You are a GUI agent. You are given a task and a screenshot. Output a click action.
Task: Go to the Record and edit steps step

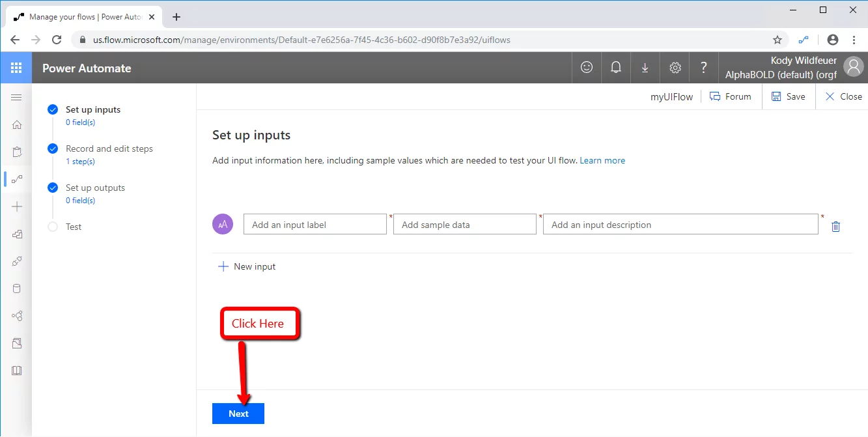point(109,148)
